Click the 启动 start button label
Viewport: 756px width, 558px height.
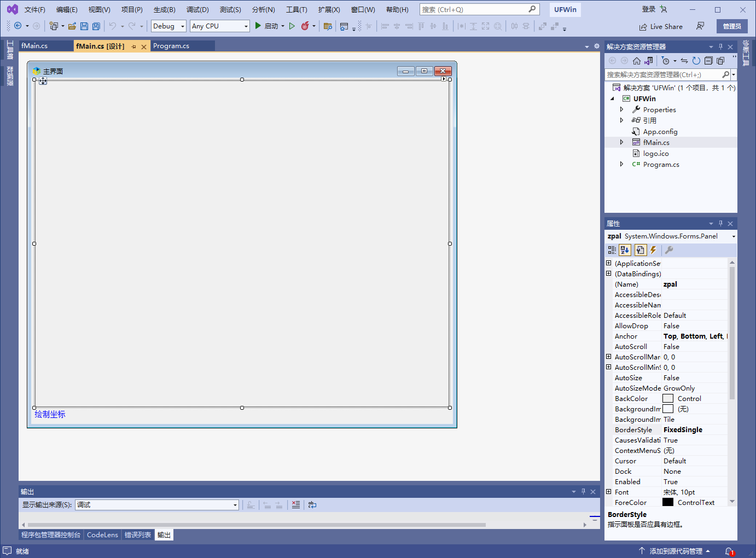pyautogui.click(x=271, y=26)
